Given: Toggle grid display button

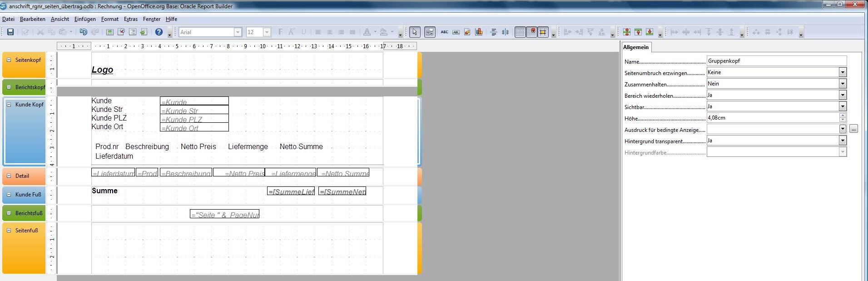Looking at the screenshot, I should tap(520, 32).
